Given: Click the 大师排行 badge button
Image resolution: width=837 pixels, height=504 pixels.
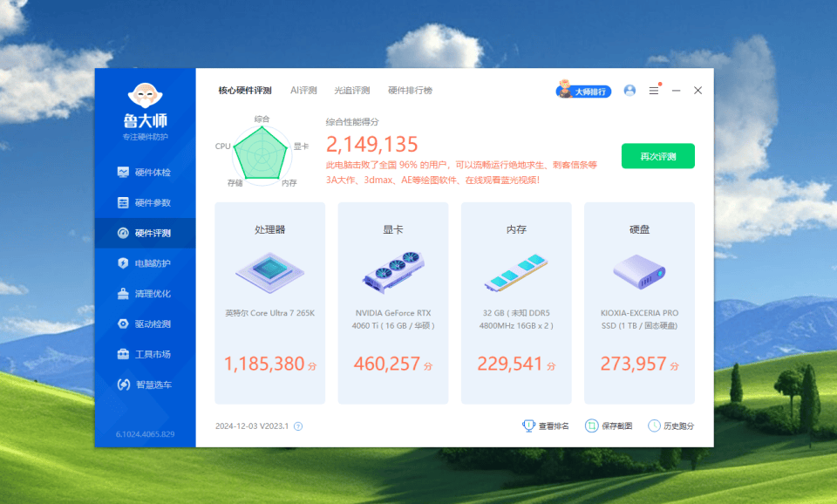Looking at the screenshot, I should (x=583, y=91).
